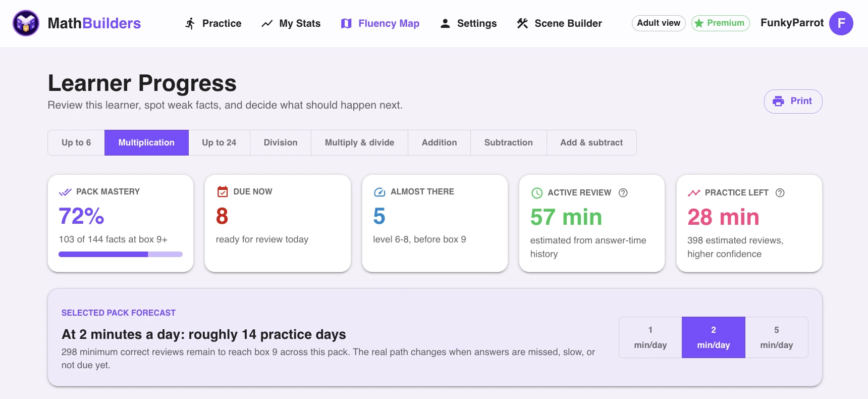Click the "298 minimum correct reviews" description
The width and height of the screenshot is (868, 399).
click(x=328, y=358)
